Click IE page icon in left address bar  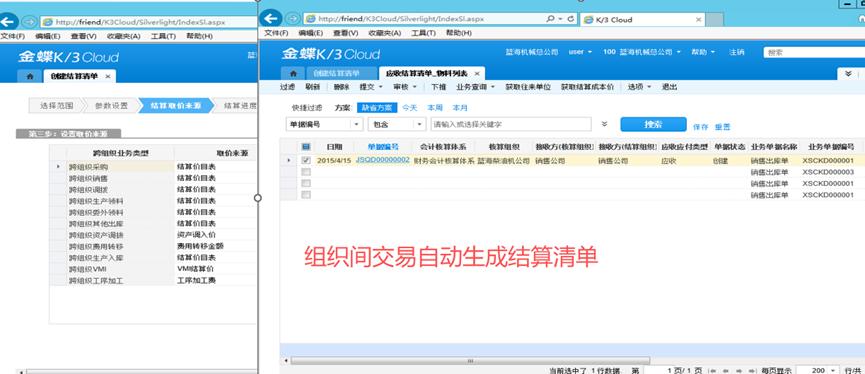coord(48,22)
